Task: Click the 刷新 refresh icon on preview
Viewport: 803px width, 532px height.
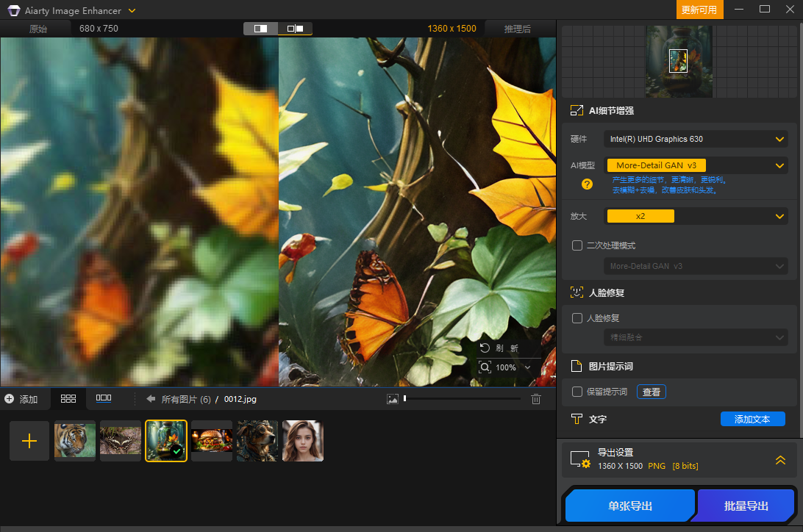Action: coord(485,348)
